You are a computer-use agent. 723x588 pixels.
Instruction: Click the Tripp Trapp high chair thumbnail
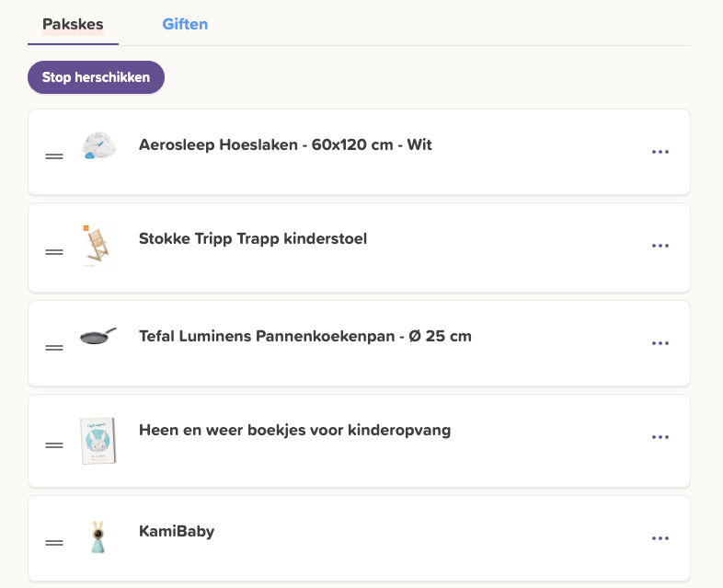[x=98, y=247]
